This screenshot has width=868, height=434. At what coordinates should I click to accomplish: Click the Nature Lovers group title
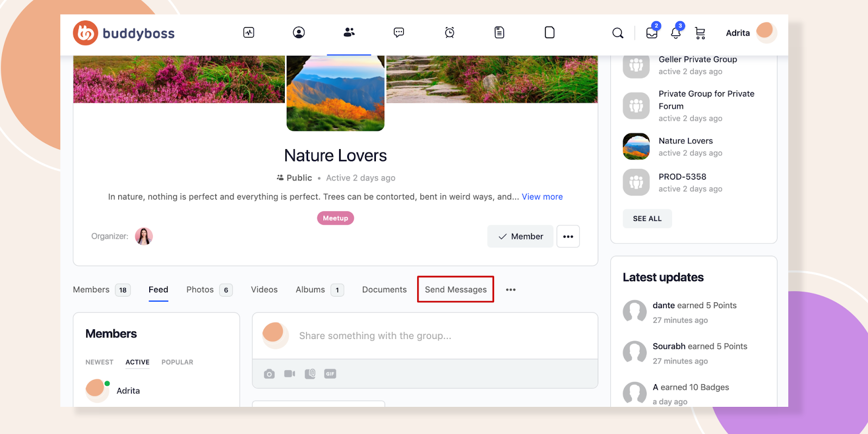click(x=335, y=156)
